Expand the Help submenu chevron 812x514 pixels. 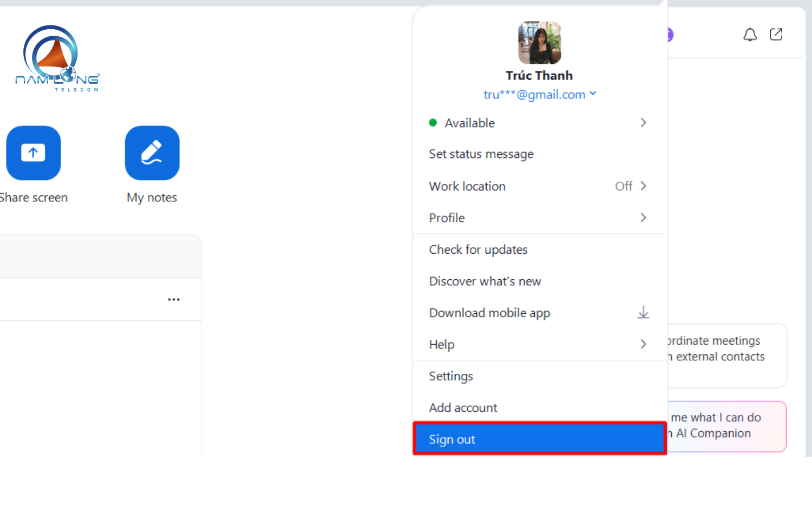[643, 344]
